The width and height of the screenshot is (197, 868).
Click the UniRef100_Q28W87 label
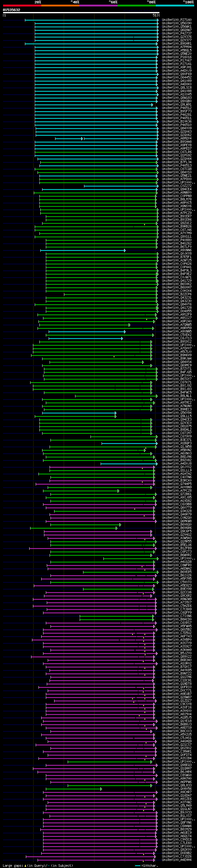[176, 697]
